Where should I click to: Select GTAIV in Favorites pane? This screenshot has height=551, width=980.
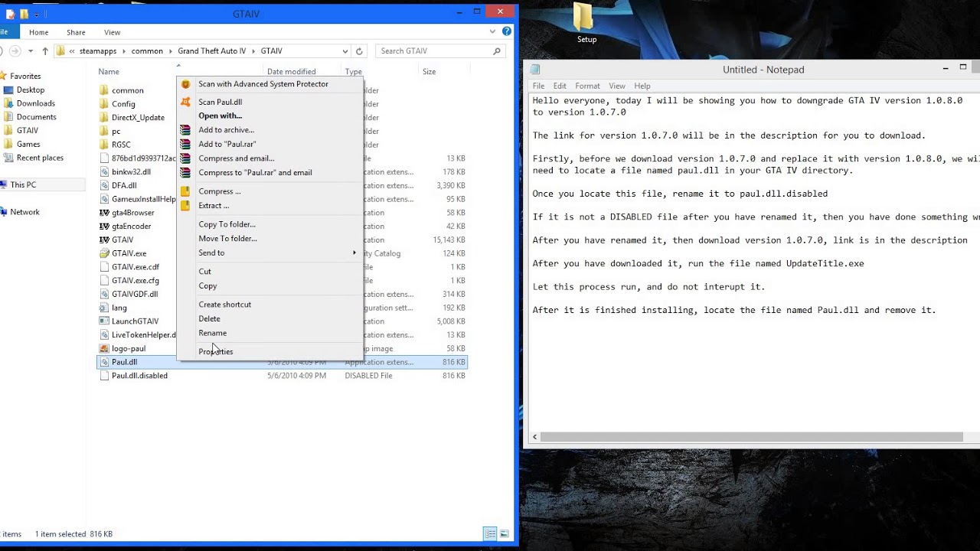pos(28,130)
